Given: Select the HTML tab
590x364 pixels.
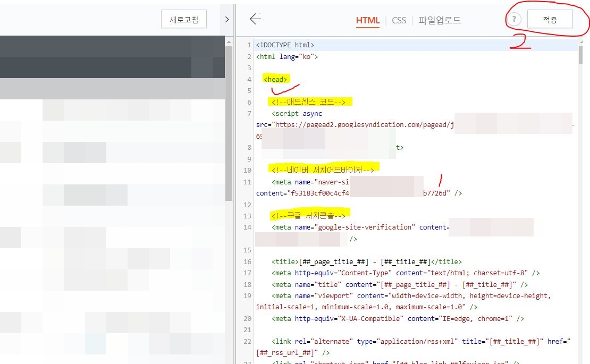Looking at the screenshot, I should pos(368,21).
